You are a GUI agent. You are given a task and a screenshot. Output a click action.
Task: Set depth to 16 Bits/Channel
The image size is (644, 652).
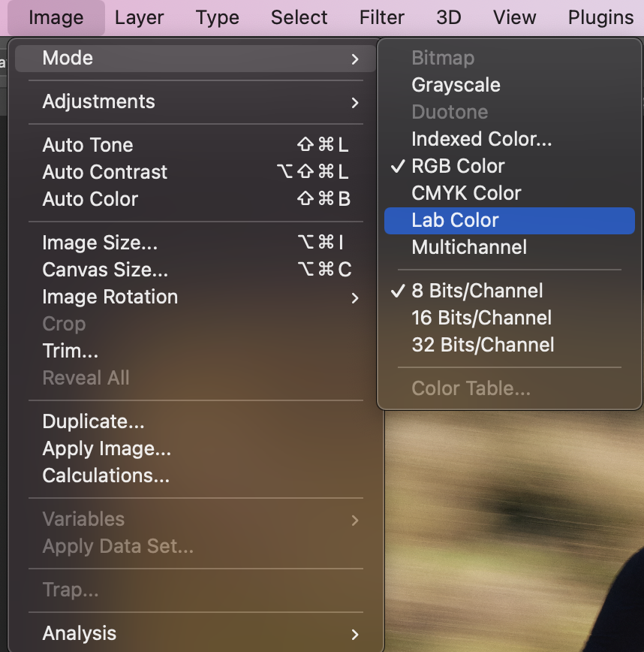[x=510, y=318]
